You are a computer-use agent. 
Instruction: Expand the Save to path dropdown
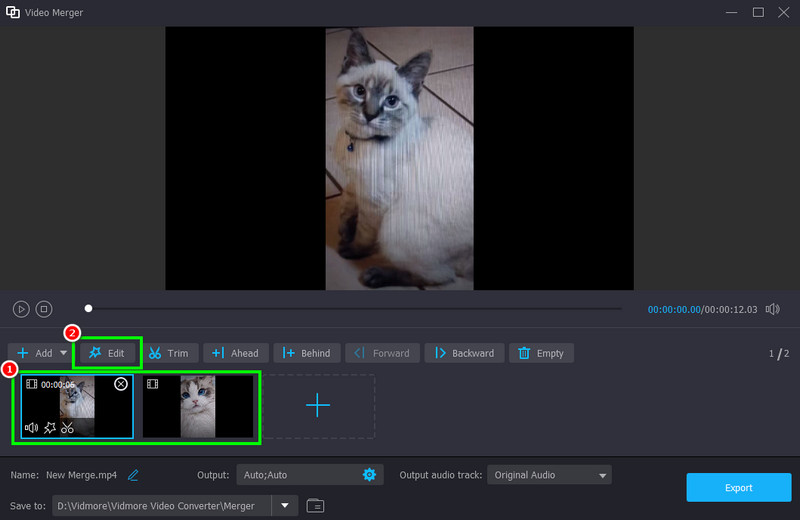[x=285, y=506]
